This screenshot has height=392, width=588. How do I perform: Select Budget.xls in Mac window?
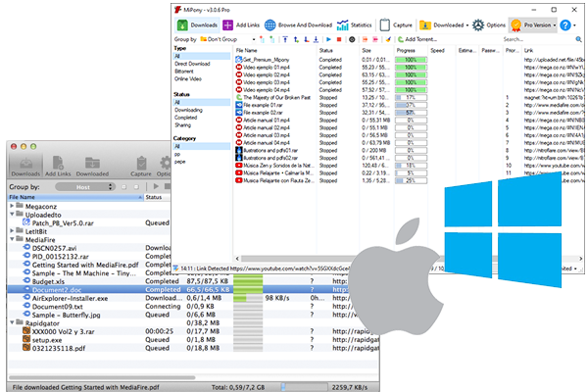pos(48,281)
